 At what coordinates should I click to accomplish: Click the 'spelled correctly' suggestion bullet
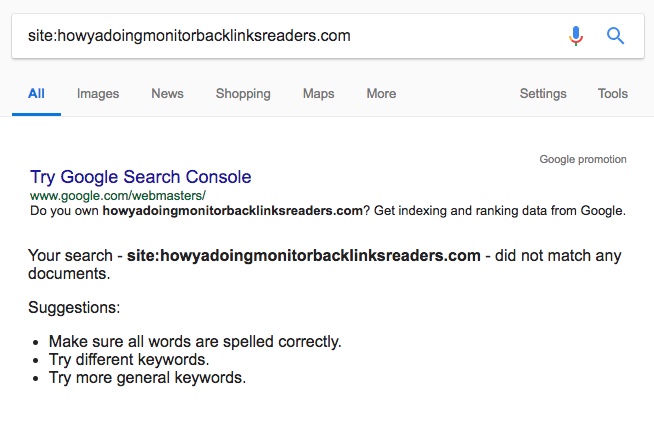tap(195, 341)
